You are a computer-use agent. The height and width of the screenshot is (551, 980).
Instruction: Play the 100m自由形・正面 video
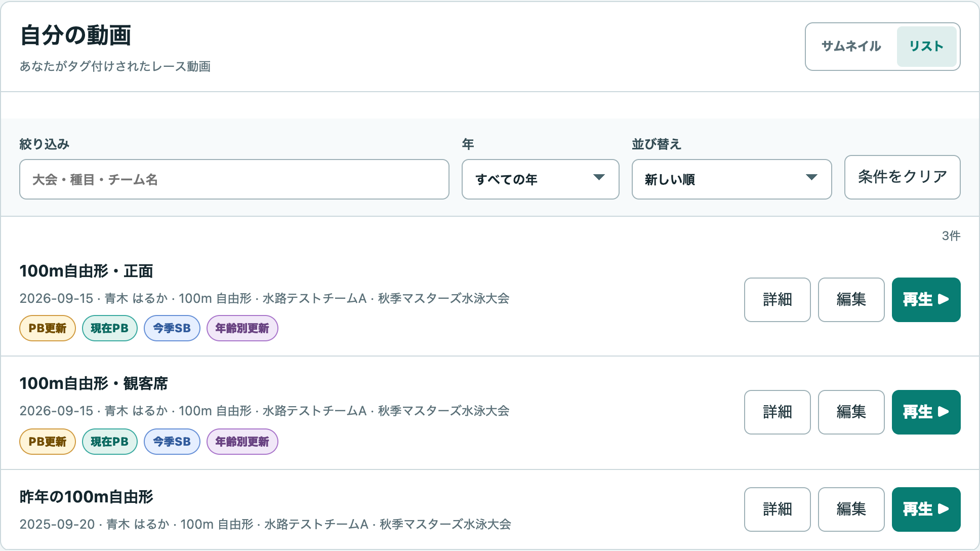pyautogui.click(x=926, y=300)
